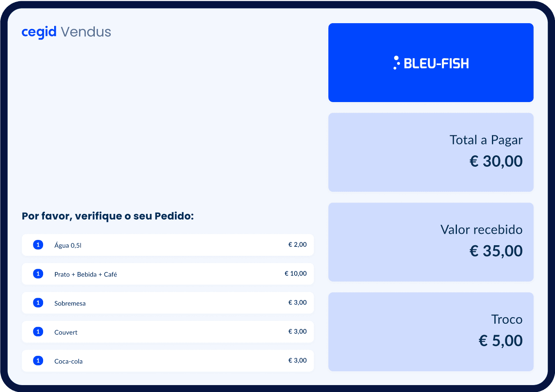
Task: Select the Valor recebido panel
Action: click(431, 242)
